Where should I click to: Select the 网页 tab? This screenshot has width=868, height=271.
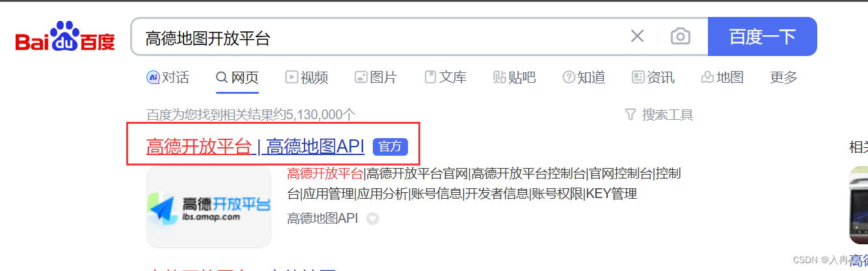click(x=237, y=78)
